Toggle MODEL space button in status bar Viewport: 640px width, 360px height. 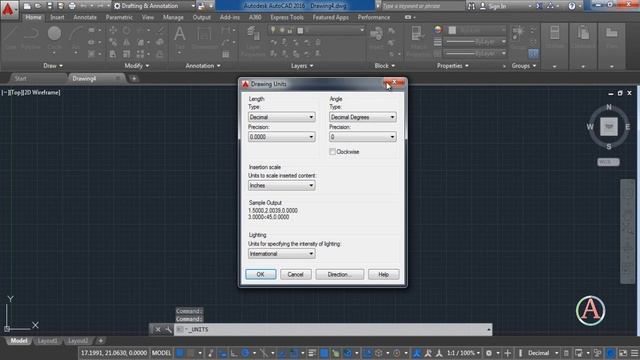tap(161, 353)
